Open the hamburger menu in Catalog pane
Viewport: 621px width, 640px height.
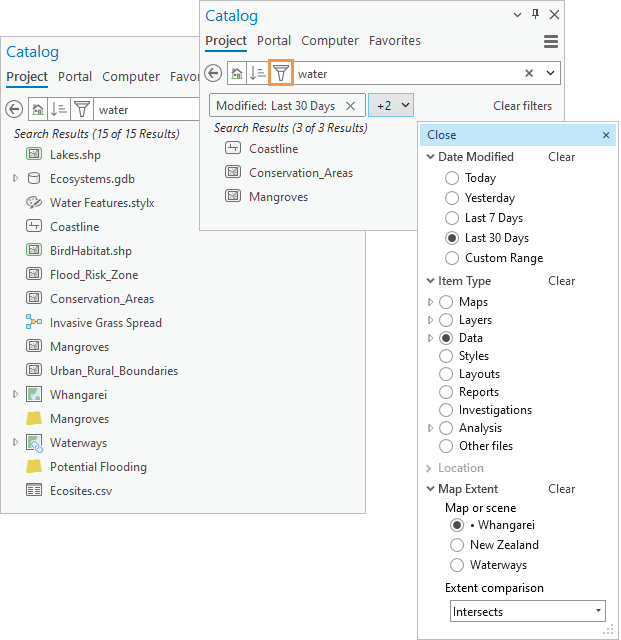click(550, 41)
